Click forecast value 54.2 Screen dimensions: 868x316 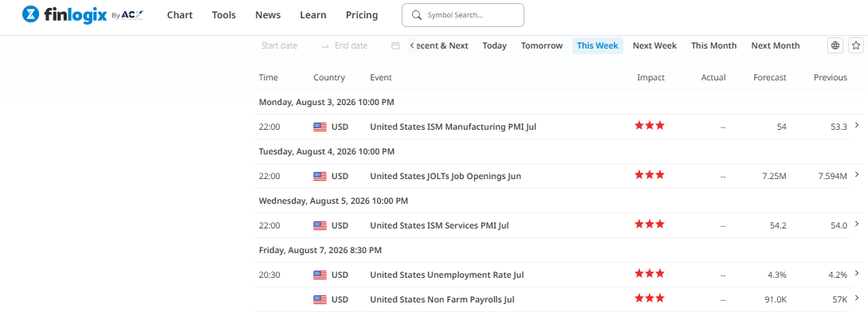tap(778, 225)
